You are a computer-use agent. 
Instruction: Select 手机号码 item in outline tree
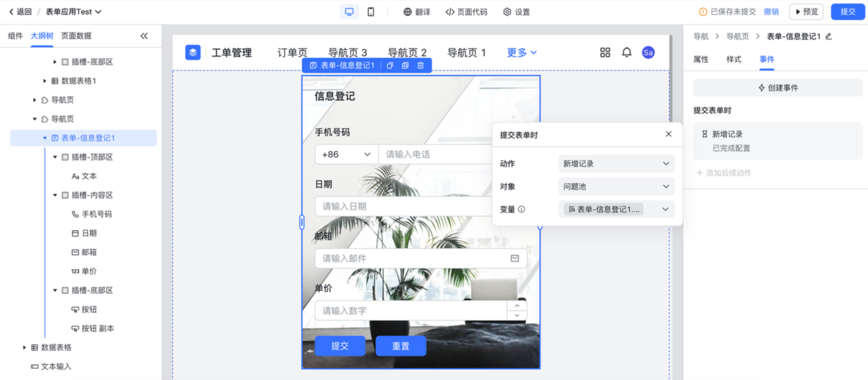[91, 214]
